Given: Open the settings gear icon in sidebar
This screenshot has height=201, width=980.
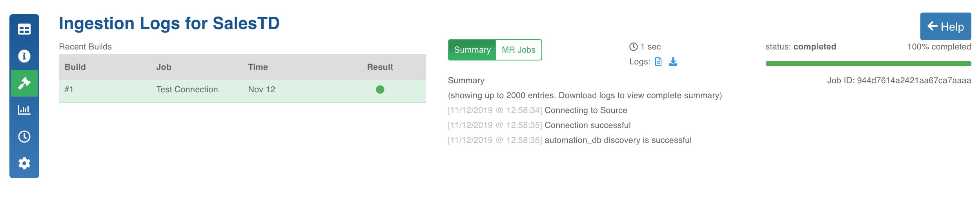Looking at the screenshot, I should pyautogui.click(x=24, y=163).
